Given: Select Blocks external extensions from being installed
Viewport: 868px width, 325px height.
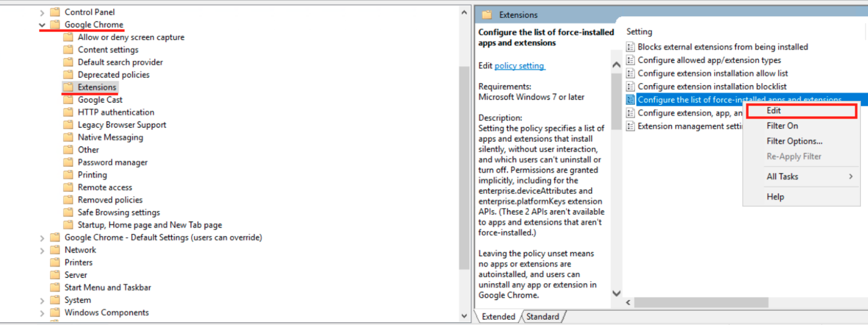Looking at the screenshot, I should pos(722,47).
